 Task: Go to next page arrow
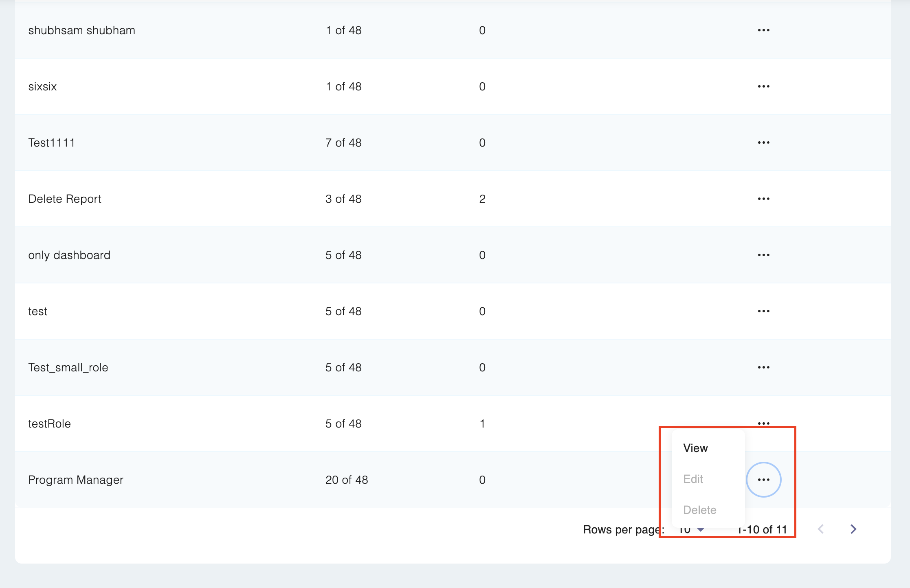pos(853,529)
